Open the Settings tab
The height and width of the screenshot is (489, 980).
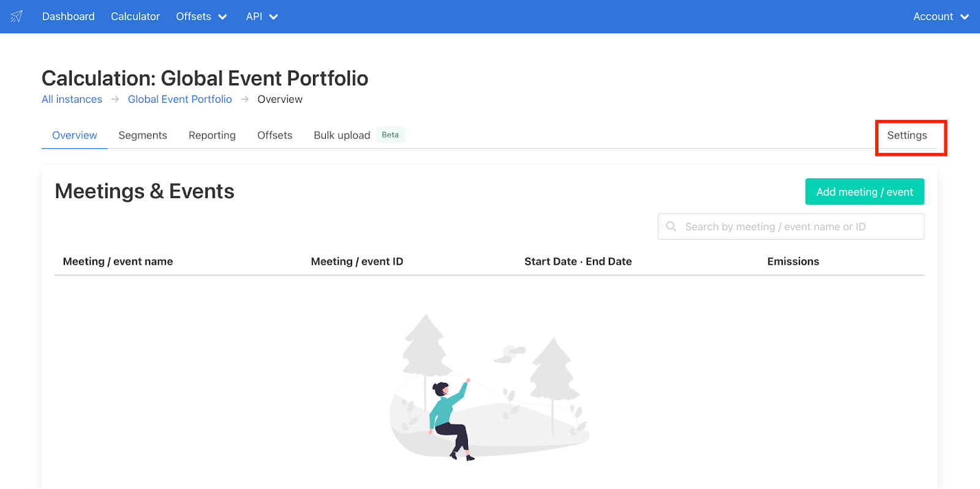(x=907, y=135)
